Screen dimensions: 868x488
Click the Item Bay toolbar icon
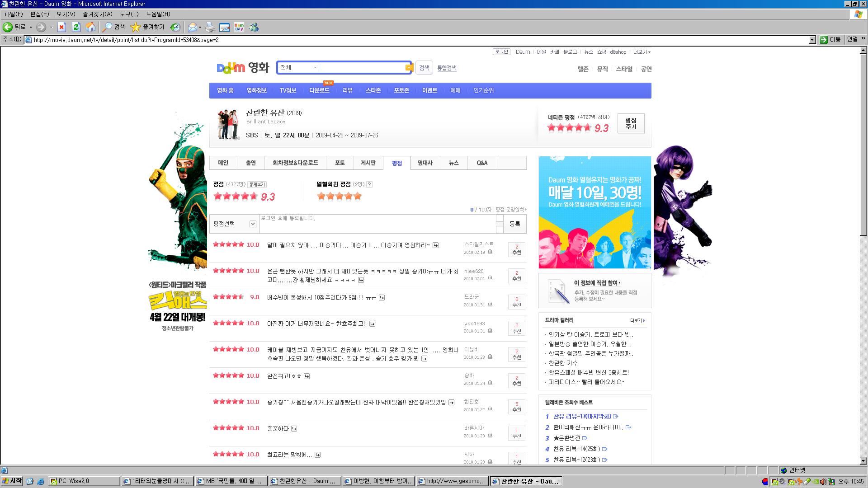click(x=239, y=27)
